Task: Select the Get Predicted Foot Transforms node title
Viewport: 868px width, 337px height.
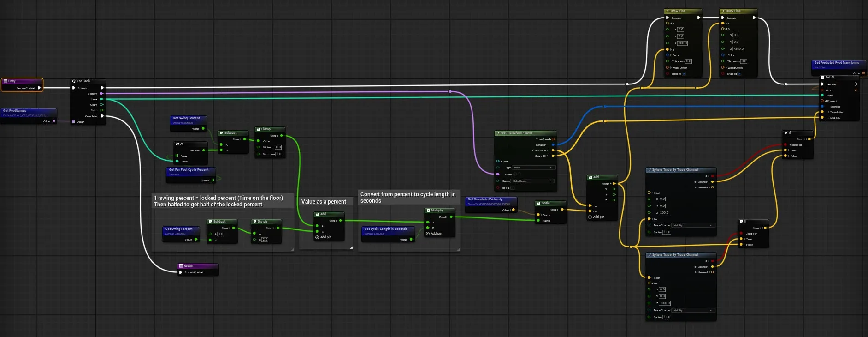Action: point(836,63)
